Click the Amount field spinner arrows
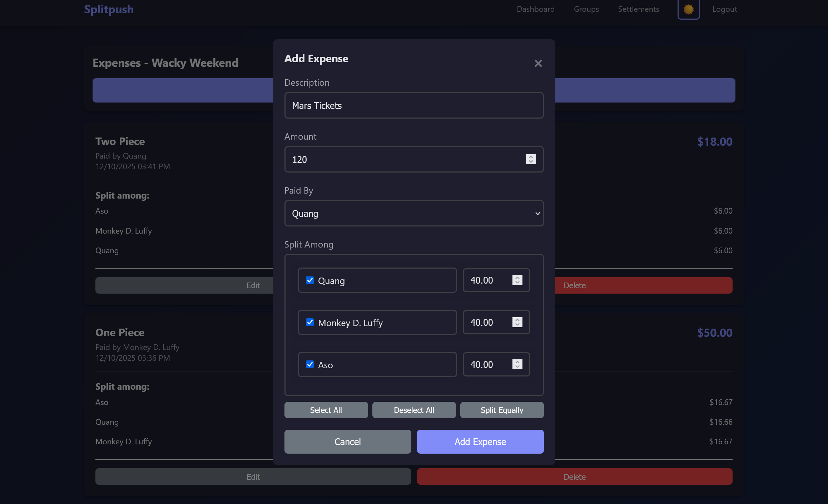This screenshot has width=828, height=504. (531, 159)
